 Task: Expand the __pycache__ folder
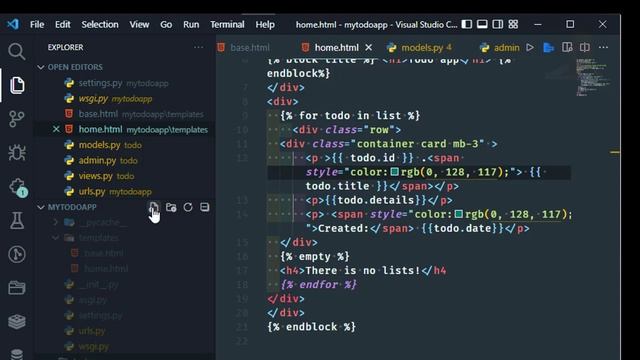tap(56, 222)
